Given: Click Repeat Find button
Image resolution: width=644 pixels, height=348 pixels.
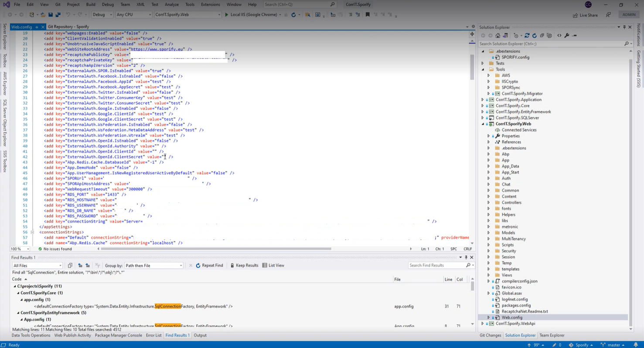Looking at the screenshot, I should (209, 266).
